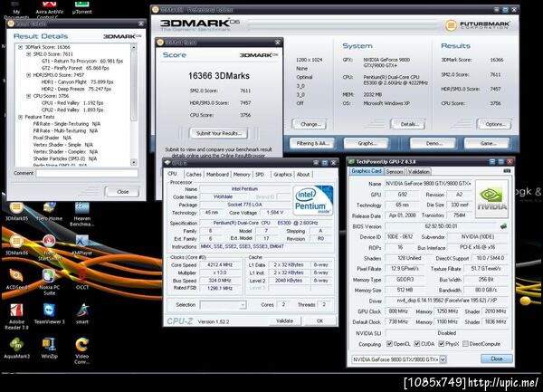Click the Comment input field
The height and width of the screenshot is (392, 543).
[x=87, y=173]
